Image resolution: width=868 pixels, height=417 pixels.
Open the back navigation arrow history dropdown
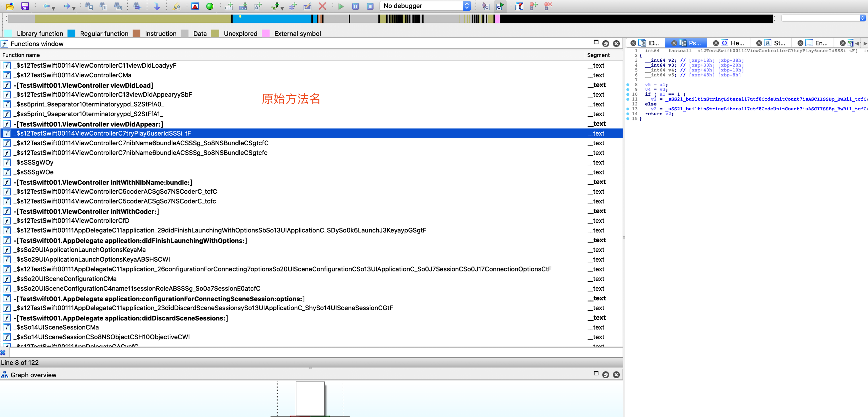[x=54, y=8]
